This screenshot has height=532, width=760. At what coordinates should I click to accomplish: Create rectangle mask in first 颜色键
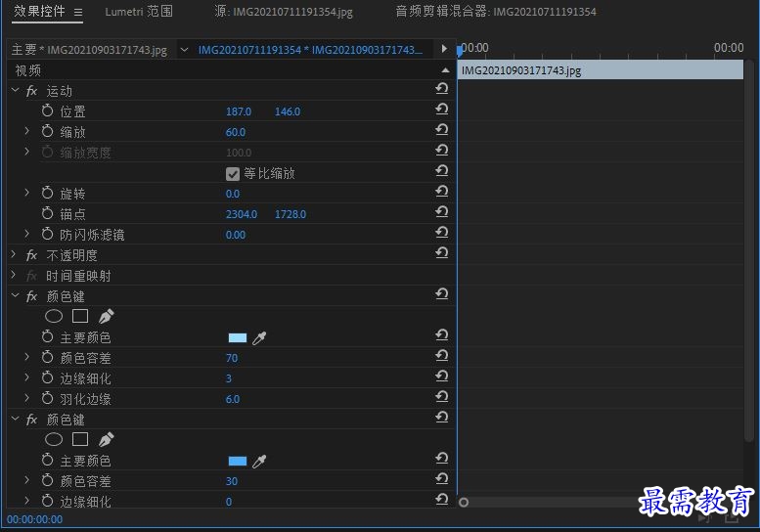pos(80,317)
